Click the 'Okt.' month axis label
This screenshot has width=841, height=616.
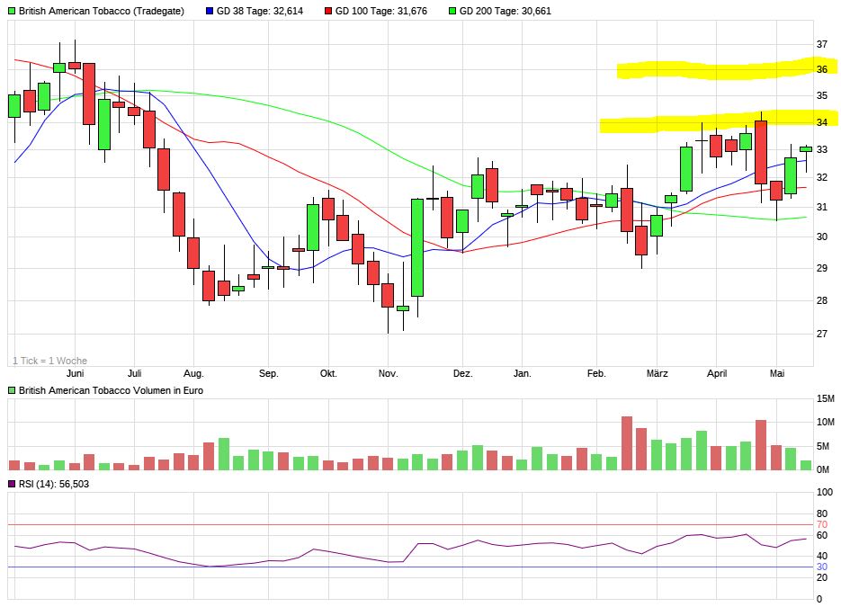328,374
